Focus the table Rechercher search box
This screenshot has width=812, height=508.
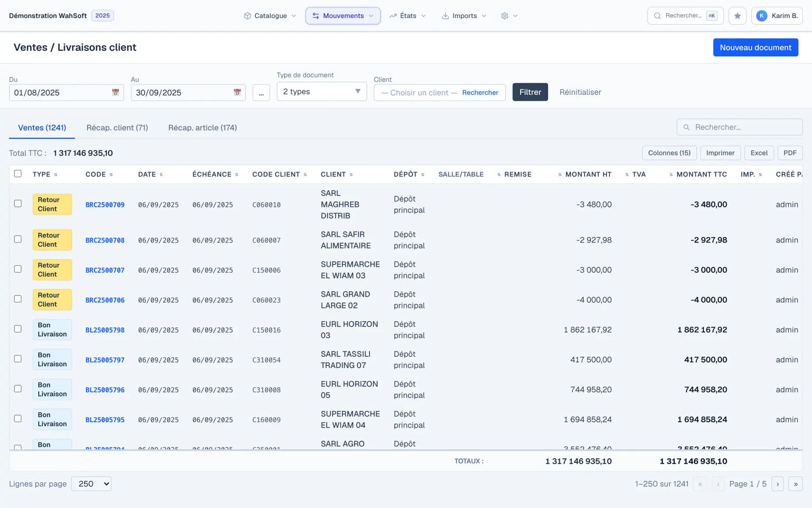(x=740, y=127)
